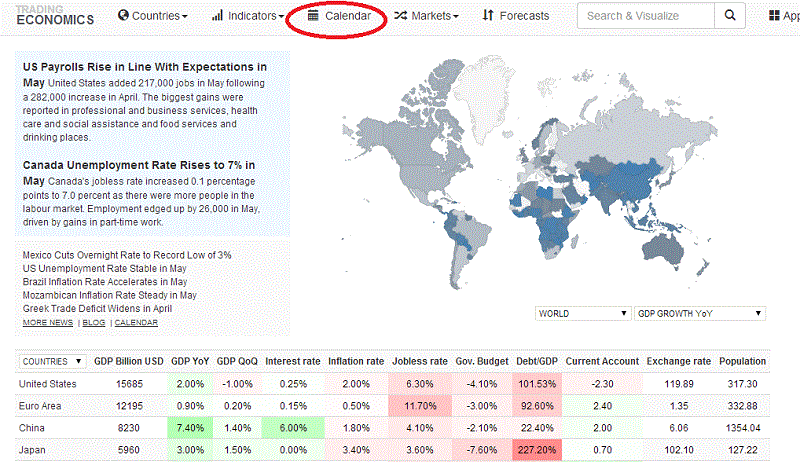Click the United States table row link
Image resolution: width=800 pixels, height=462 pixels.
(x=49, y=383)
